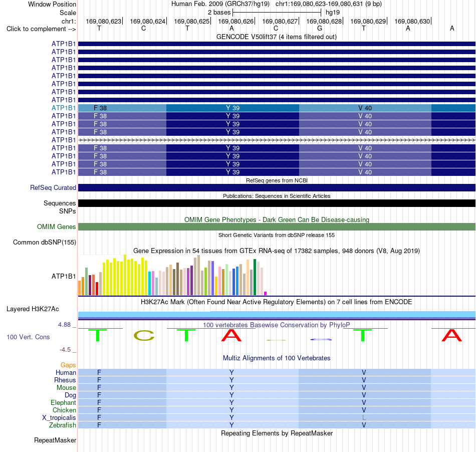Click the light blue H3K27Ac signal band
476x452 pixels.
pos(277,314)
